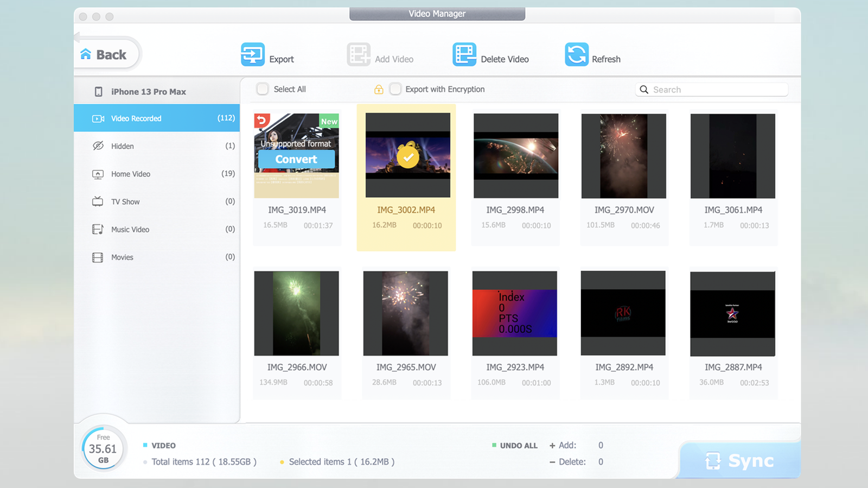Click the search magnifier icon
The image size is (868, 488).
pos(644,90)
